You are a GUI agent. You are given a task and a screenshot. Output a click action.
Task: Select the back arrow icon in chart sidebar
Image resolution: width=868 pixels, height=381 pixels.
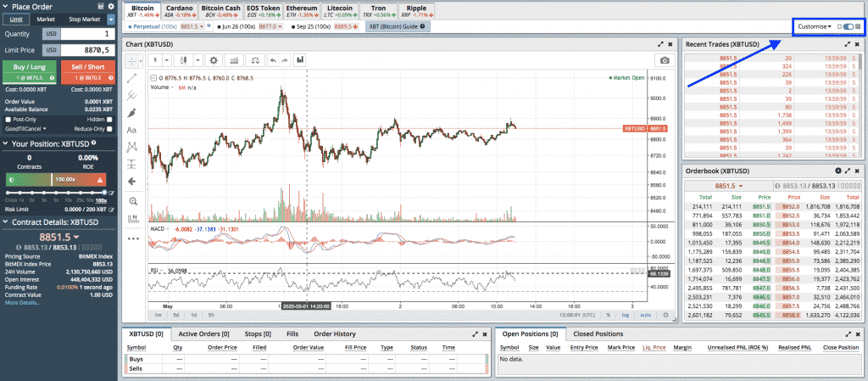pyautogui.click(x=131, y=181)
